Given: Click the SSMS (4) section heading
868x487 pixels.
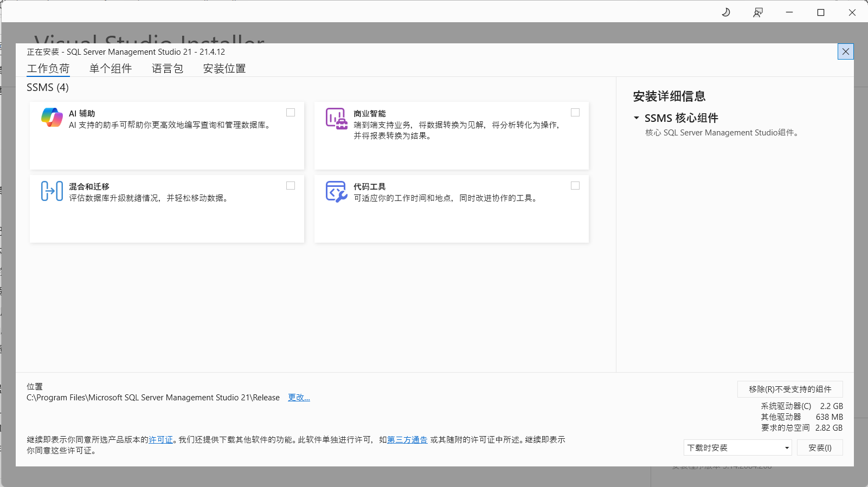Looking at the screenshot, I should pos(48,87).
